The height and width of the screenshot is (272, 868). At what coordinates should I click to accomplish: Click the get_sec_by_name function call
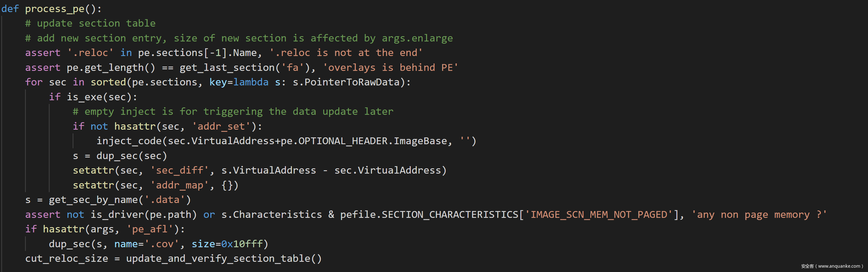[x=93, y=200]
